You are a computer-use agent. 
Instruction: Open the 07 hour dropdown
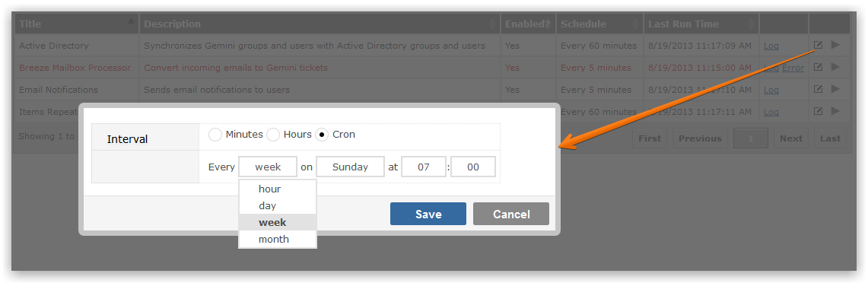424,167
